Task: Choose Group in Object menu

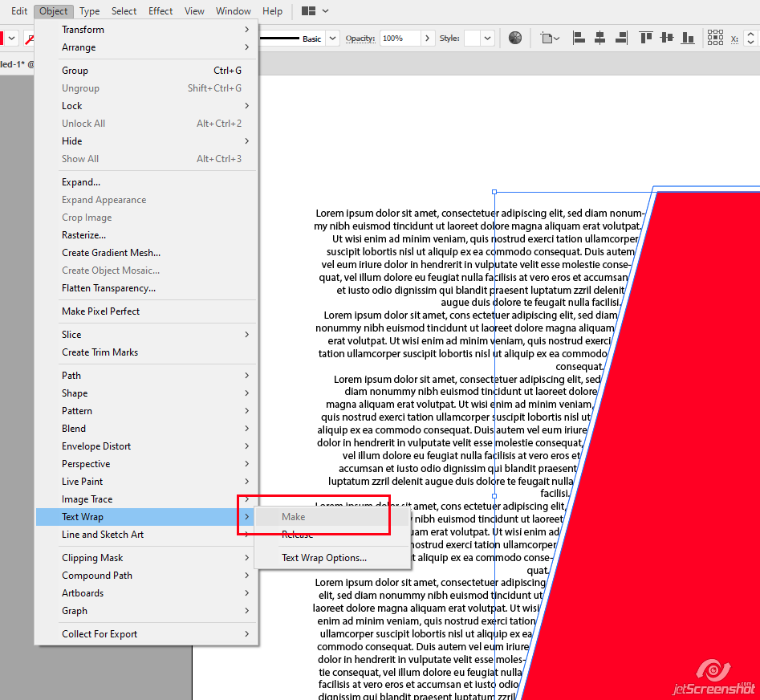Action: tap(146, 71)
